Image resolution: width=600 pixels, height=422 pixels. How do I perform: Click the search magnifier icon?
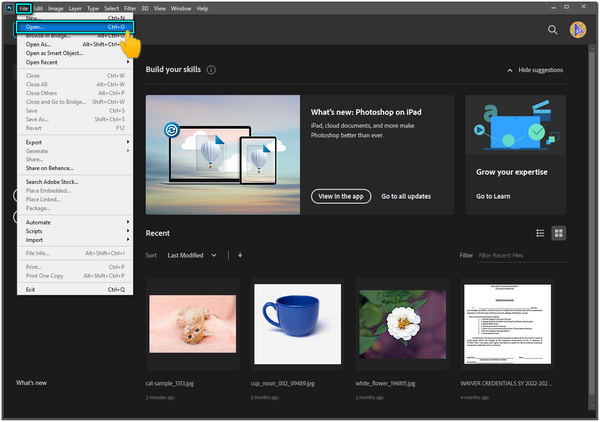click(552, 31)
